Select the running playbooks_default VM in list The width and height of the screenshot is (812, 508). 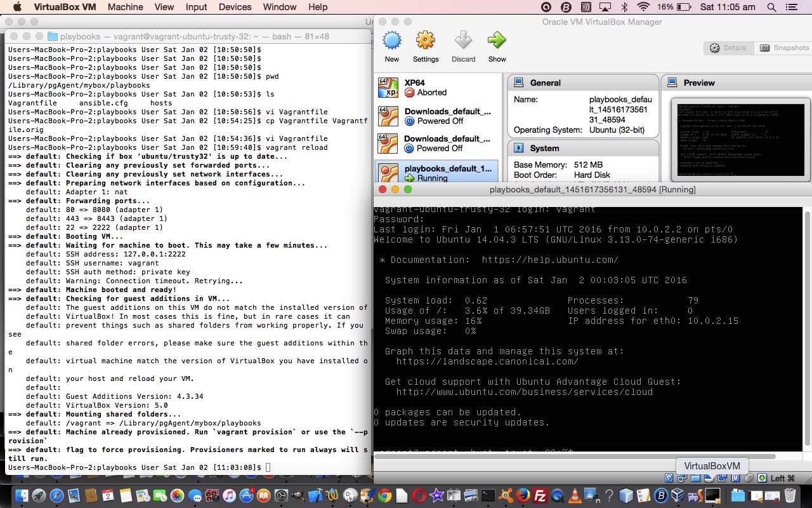tap(436, 171)
